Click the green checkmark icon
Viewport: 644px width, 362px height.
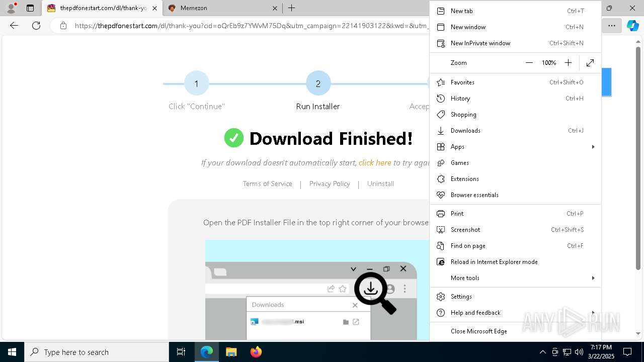pyautogui.click(x=234, y=138)
